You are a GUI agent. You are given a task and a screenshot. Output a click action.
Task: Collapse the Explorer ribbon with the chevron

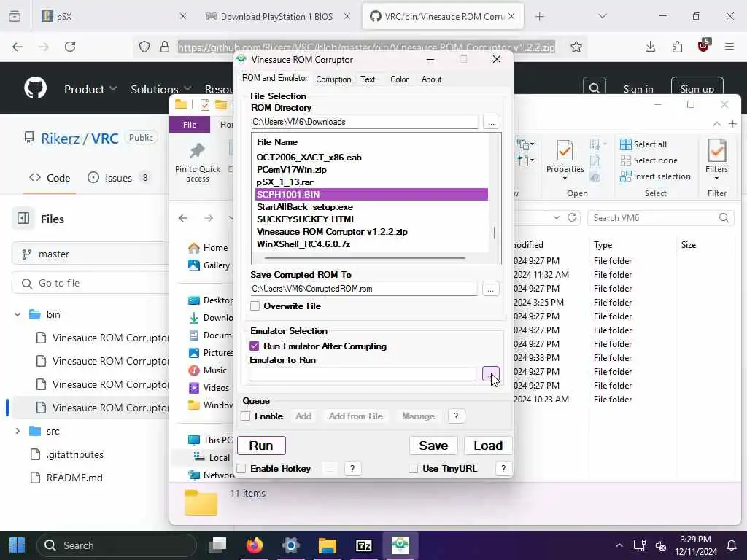(716, 124)
